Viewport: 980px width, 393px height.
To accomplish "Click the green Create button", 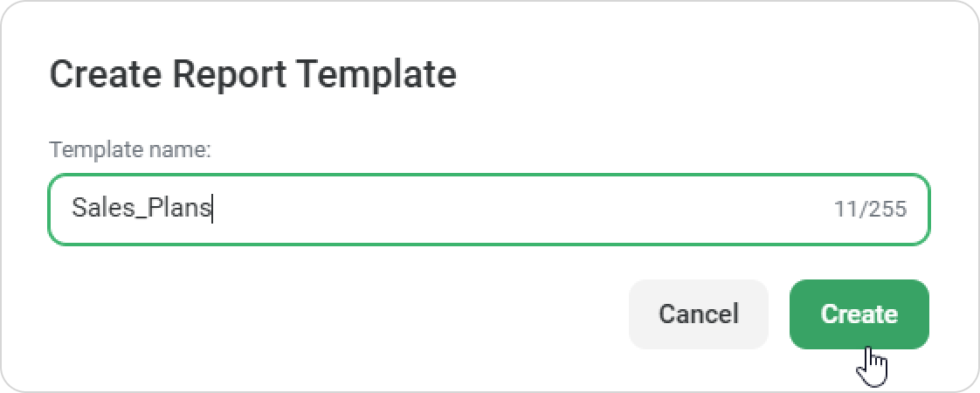I will pyautogui.click(x=859, y=314).
